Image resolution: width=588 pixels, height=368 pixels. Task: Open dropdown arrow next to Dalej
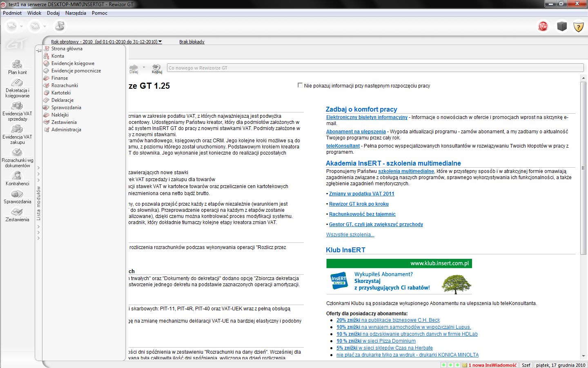pos(144,67)
